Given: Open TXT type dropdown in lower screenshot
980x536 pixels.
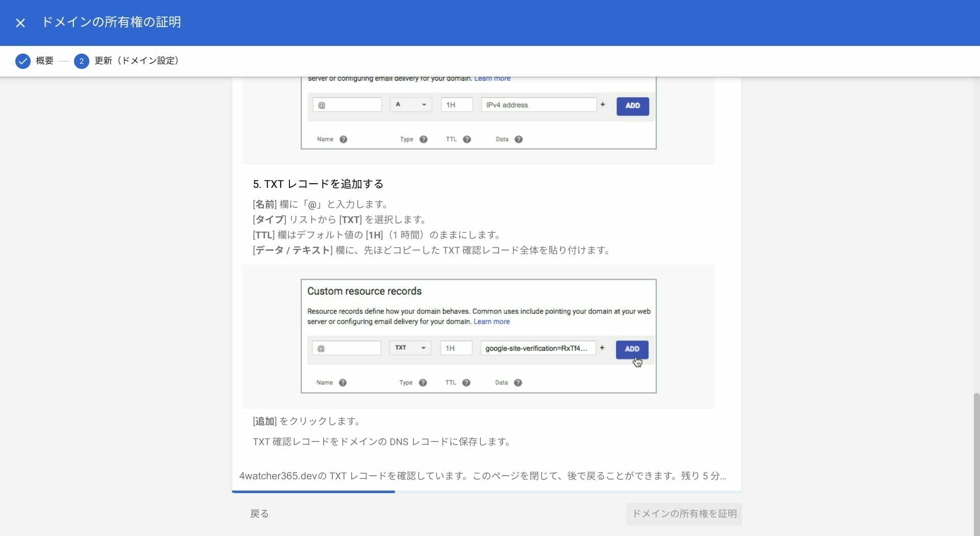Looking at the screenshot, I should (x=410, y=348).
